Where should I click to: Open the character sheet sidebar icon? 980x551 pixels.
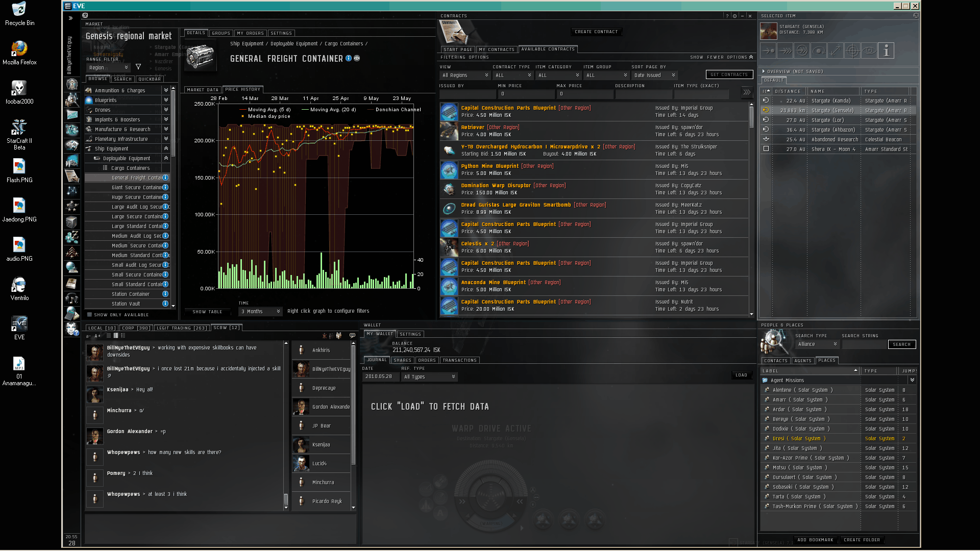[72, 84]
